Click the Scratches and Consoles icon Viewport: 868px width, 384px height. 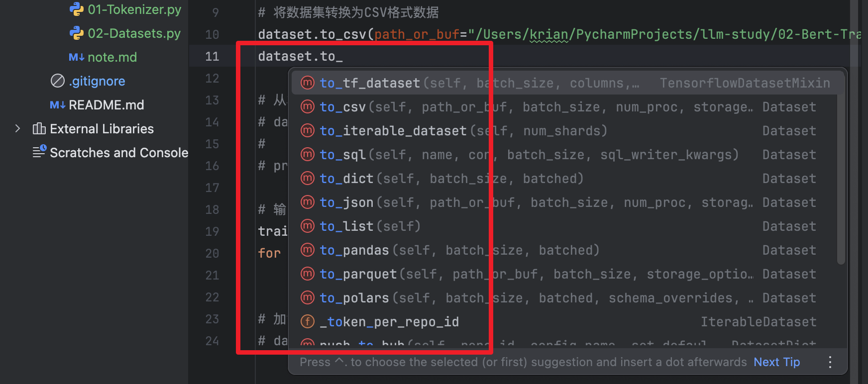[39, 151]
